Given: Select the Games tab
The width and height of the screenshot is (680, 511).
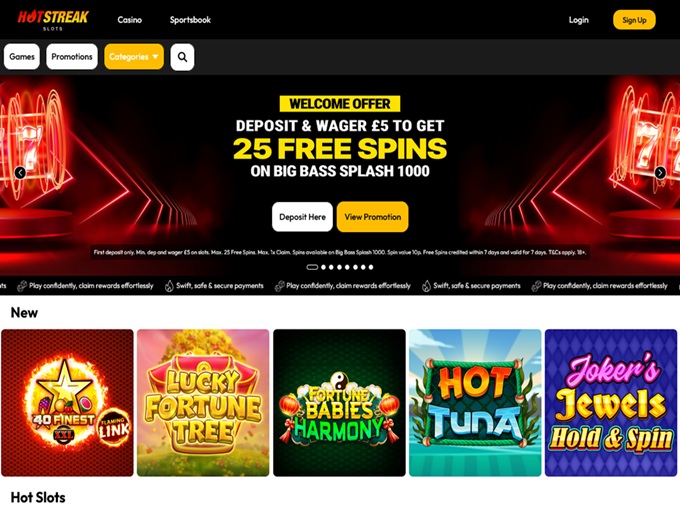Looking at the screenshot, I should (x=22, y=57).
